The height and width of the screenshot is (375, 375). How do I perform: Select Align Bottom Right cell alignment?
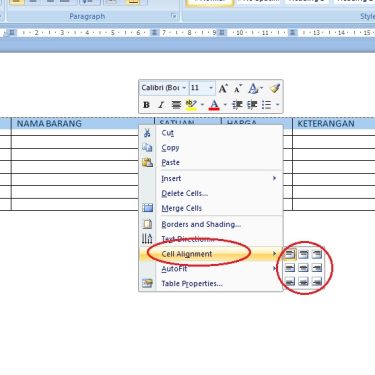click(317, 282)
